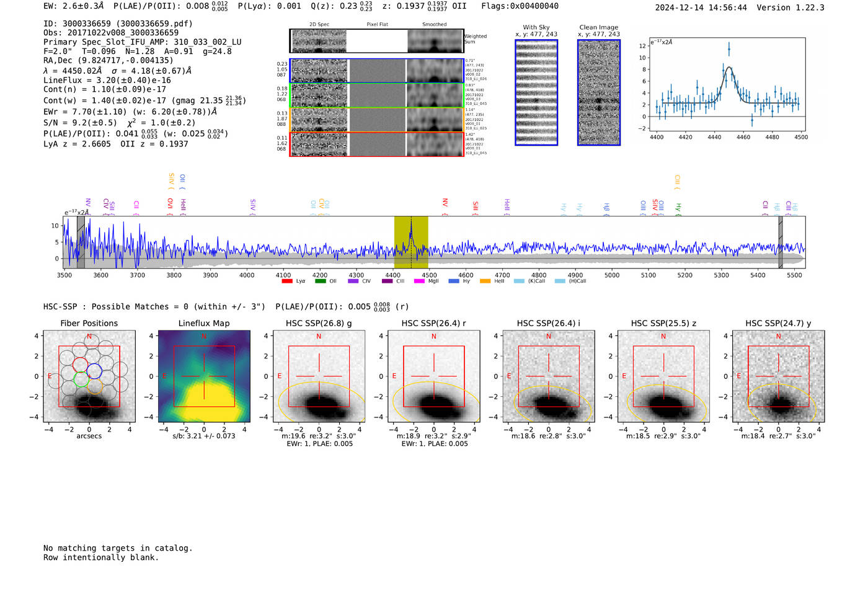Click the 'P(Lyα): 0.001' header value

pos(269,6)
